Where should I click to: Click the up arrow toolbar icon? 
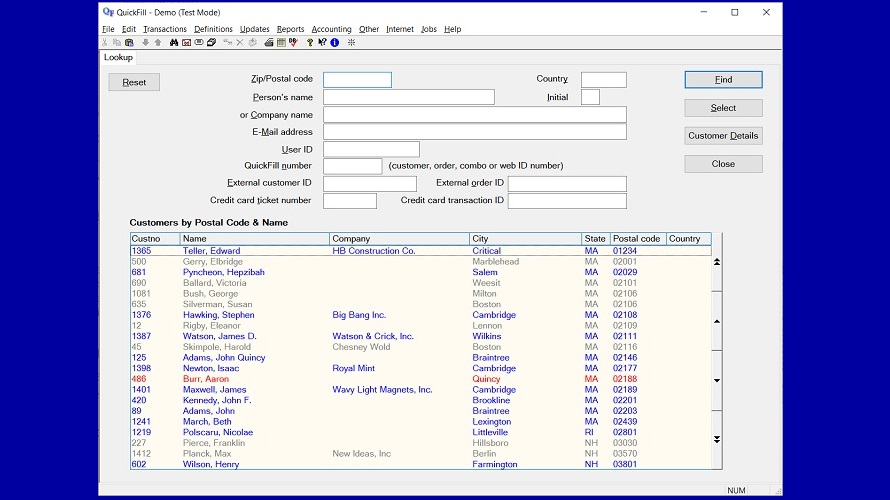click(x=158, y=43)
